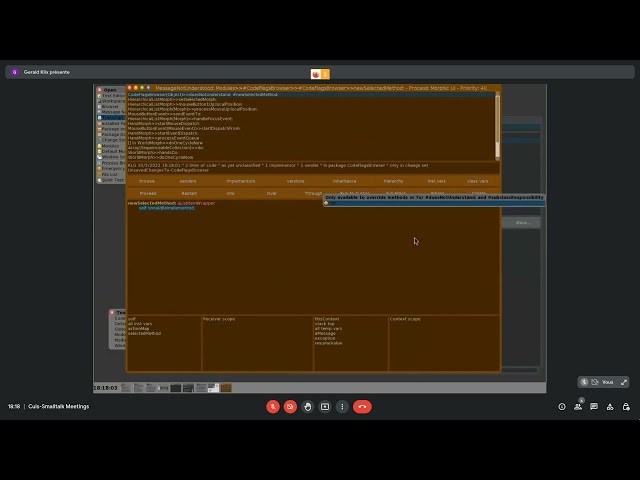Click the Context scope pane
This screenshot has width=640, height=480.
click(x=444, y=343)
